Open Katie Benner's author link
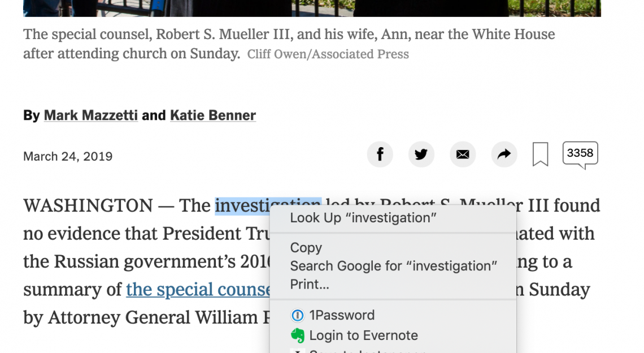Viewport: 644px width, 353px height. 213,115
